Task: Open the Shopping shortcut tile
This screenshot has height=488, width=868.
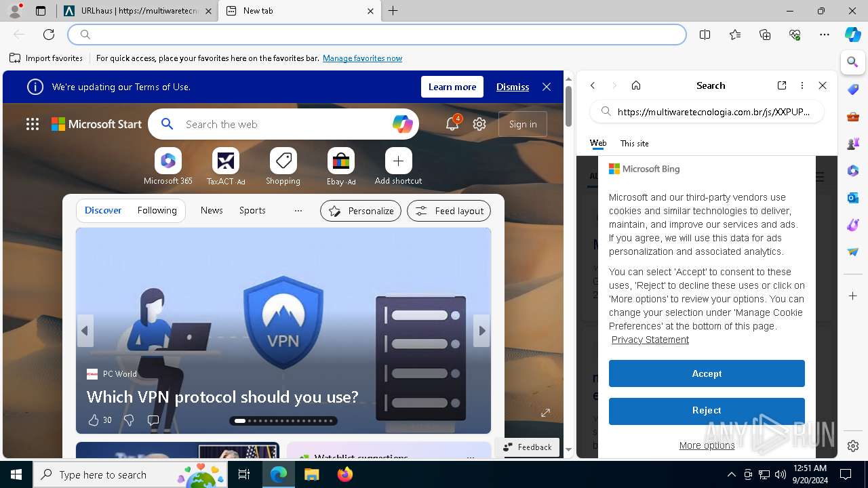Action: [x=283, y=167]
